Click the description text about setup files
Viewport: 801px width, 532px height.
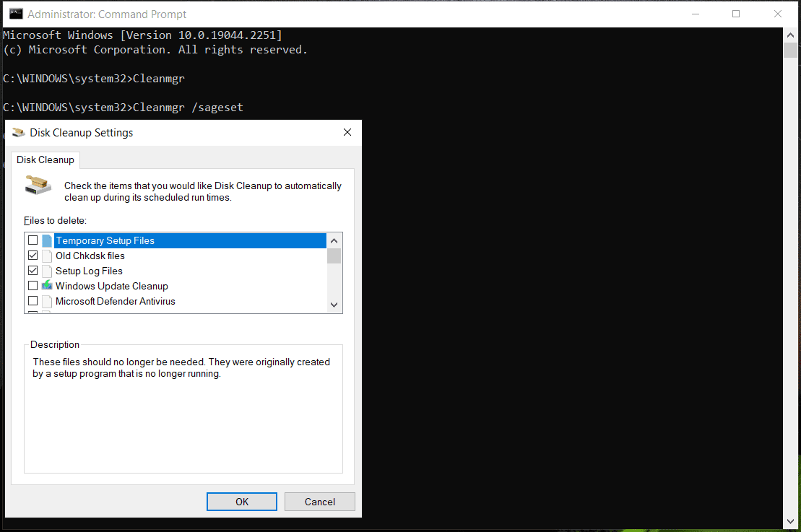181,367
